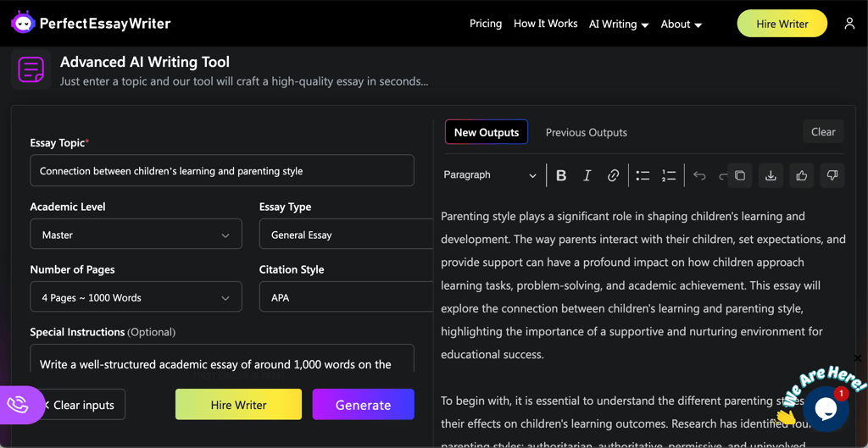The image size is (868, 448).
Task: Click the Hire Writer button in header
Action: [x=782, y=24]
